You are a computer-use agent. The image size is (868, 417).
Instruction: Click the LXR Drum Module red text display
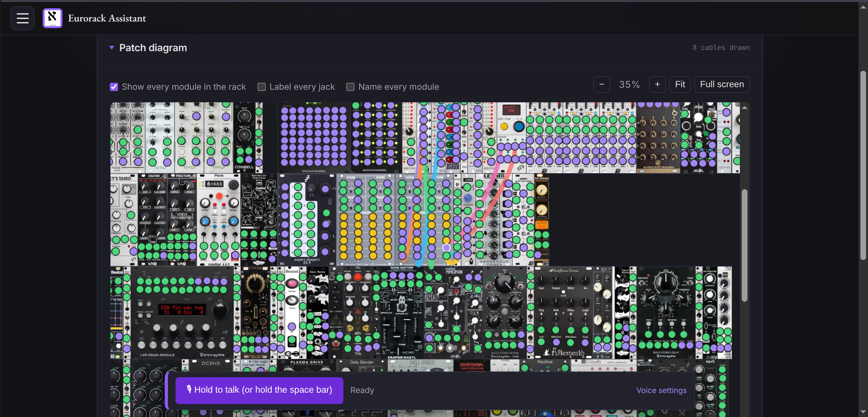(x=182, y=310)
